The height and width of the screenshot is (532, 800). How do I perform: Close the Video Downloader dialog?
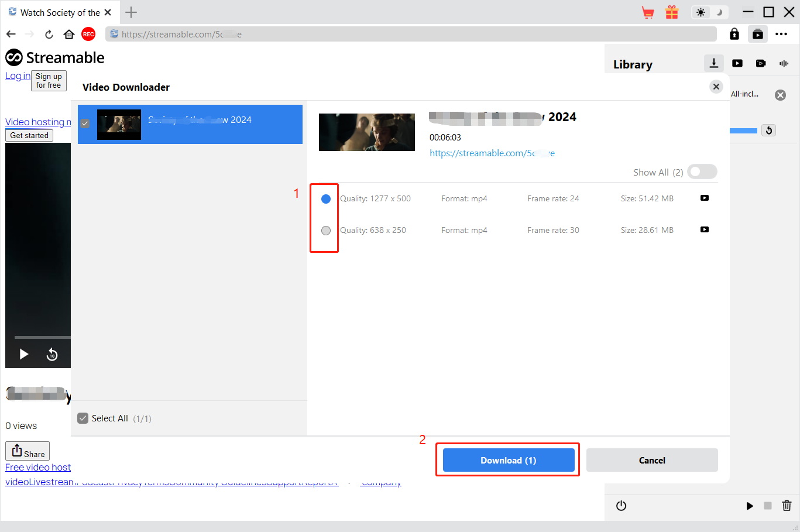(716, 87)
